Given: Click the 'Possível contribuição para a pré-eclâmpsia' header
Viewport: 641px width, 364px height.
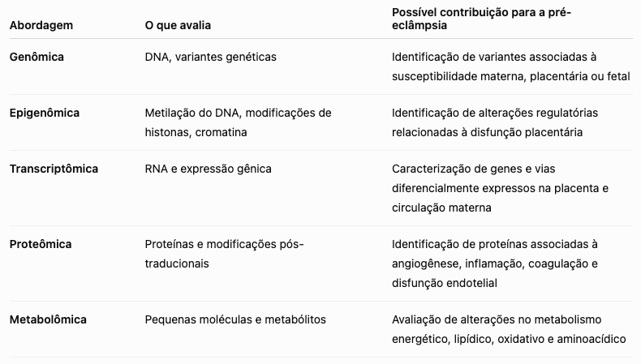Looking at the screenshot, I should tap(481, 19).
